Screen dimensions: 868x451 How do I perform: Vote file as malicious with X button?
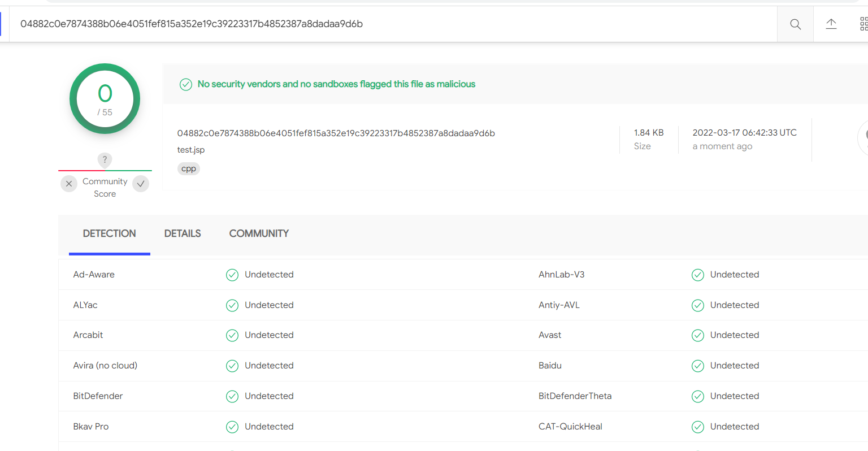(69, 184)
